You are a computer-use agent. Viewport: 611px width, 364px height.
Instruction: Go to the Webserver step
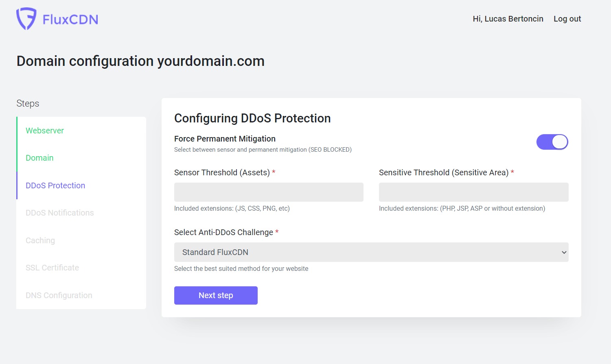(45, 131)
